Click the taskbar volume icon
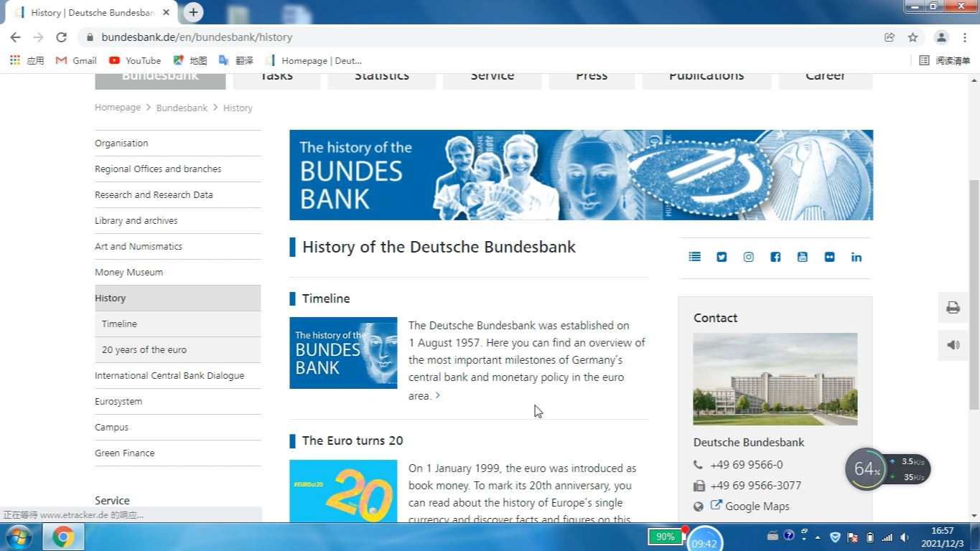Viewport: 980px width, 551px height. [905, 537]
